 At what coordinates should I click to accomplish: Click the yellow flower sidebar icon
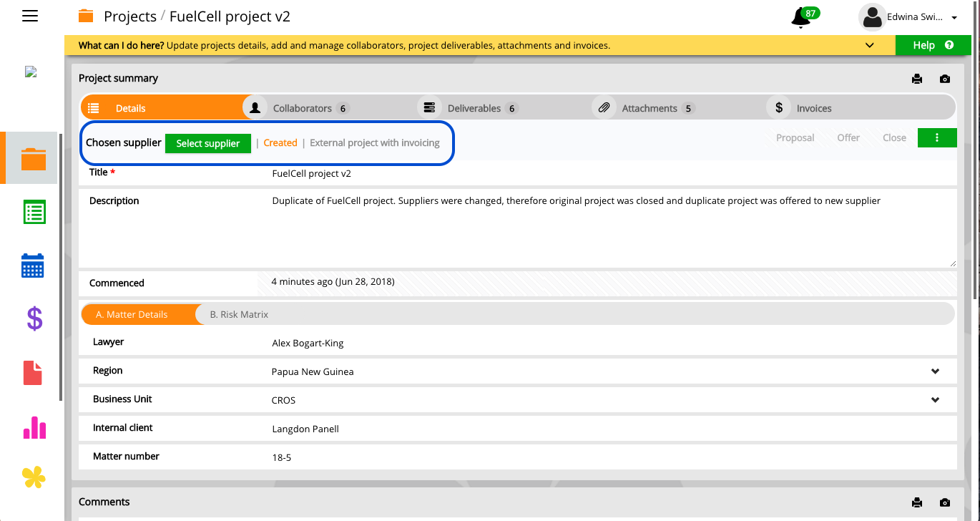(x=34, y=477)
